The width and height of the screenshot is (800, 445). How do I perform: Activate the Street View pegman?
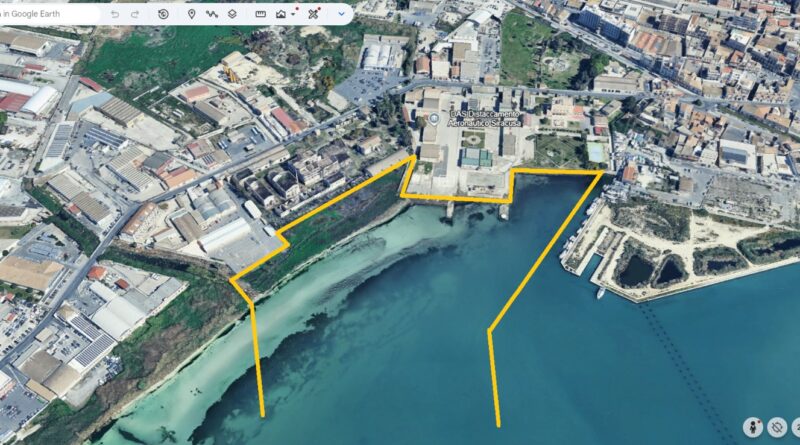753,427
